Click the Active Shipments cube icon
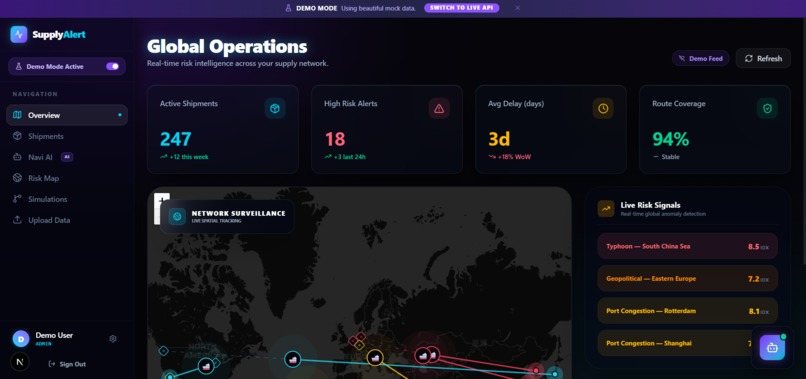This screenshot has height=379, width=806. pos(275,109)
